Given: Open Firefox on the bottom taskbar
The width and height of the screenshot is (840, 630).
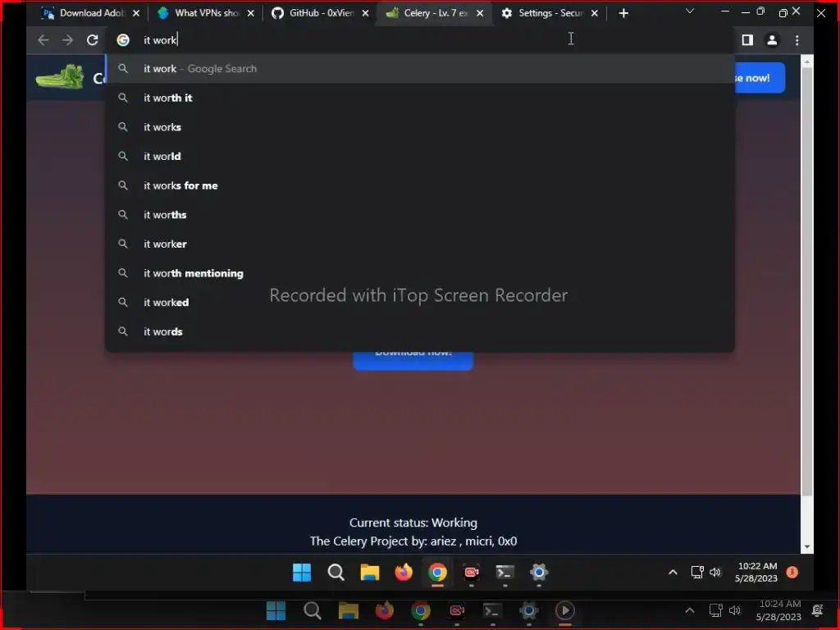Looking at the screenshot, I should (x=384, y=610).
